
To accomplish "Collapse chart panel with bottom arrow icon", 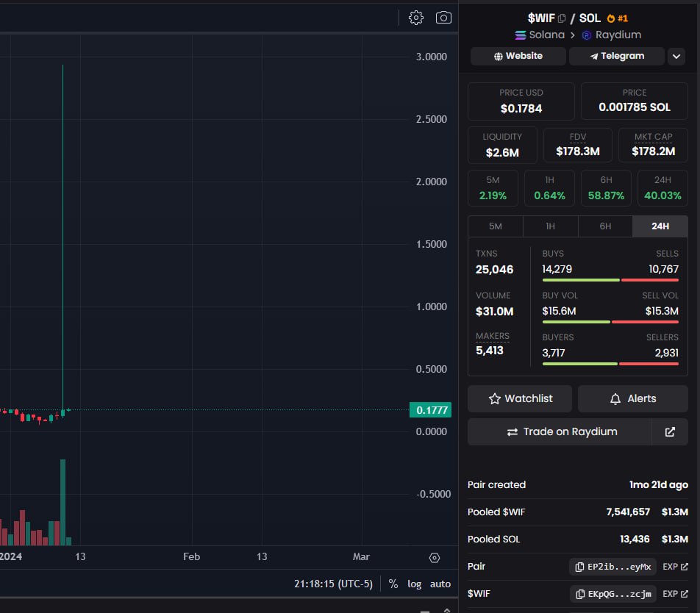I will [447, 610].
